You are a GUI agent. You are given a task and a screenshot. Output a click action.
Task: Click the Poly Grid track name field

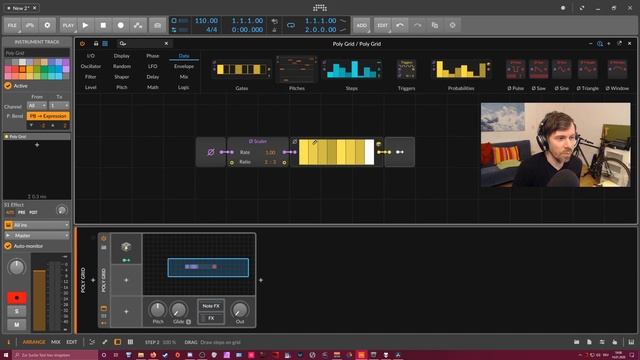37,53
